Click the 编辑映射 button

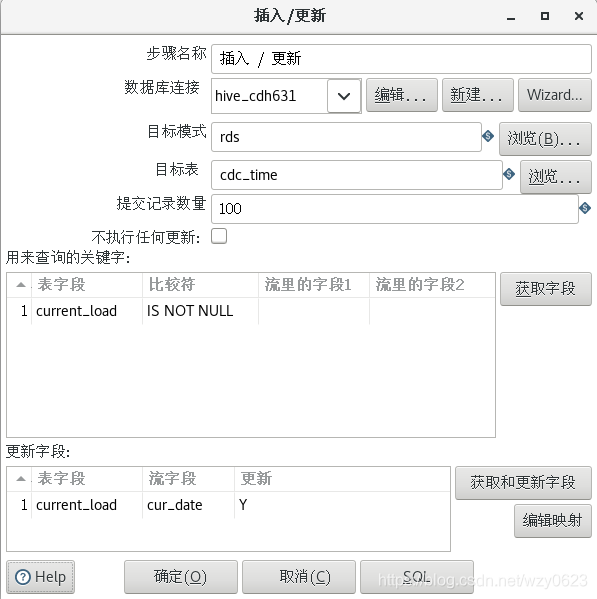point(552,521)
